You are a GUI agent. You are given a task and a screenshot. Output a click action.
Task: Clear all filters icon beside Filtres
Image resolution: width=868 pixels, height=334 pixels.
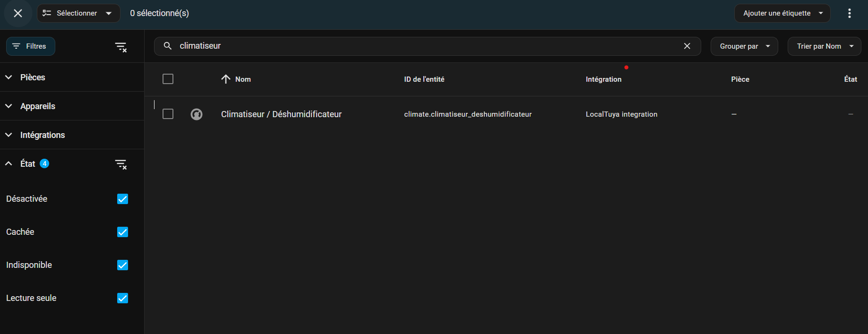pos(121,47)
